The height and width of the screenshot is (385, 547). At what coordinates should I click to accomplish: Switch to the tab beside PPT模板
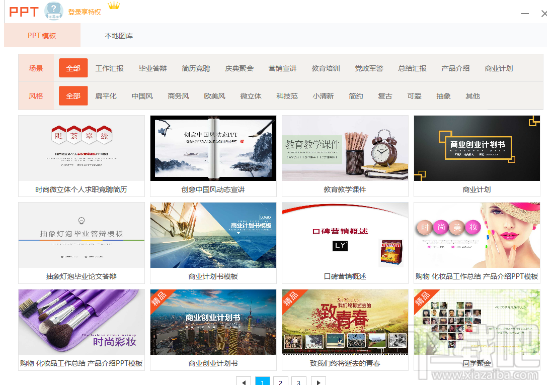tap(119, 36)
